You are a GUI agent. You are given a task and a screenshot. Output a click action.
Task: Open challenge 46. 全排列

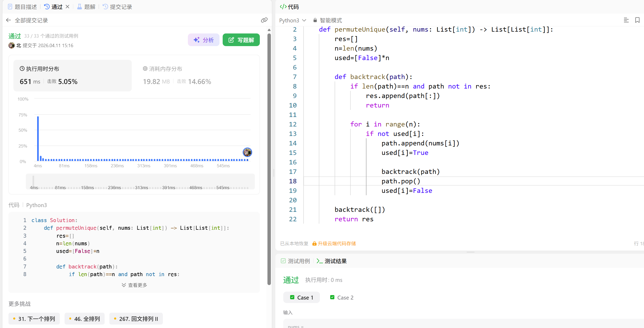(x=85, y=319)
